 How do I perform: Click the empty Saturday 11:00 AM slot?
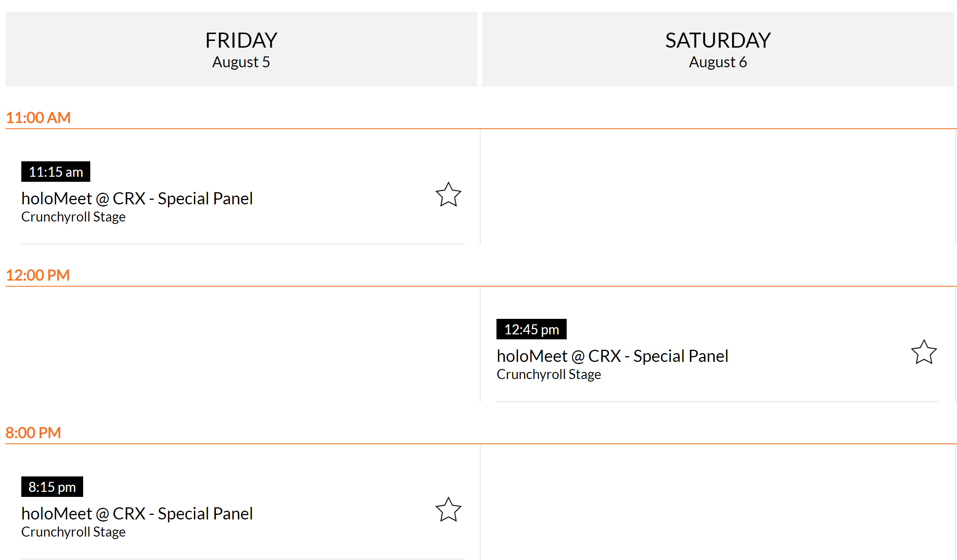click(x=718, y=187)
